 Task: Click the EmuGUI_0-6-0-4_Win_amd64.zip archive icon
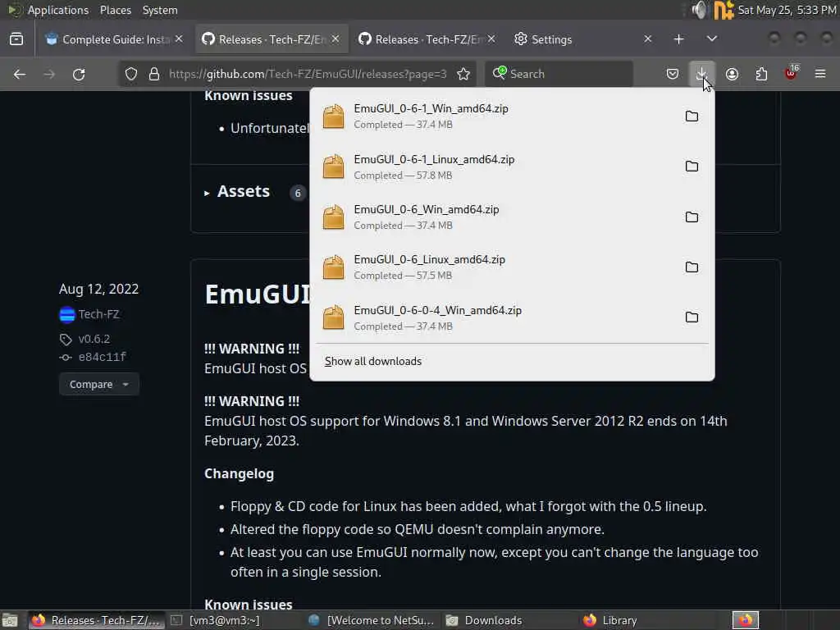(x=333, y=317)
